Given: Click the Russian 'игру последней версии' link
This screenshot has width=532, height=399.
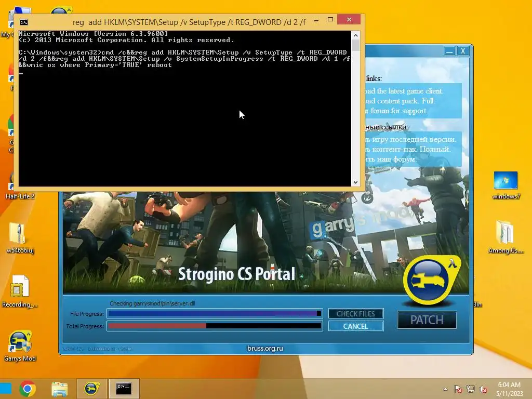Looking at the screenshot, I should [411, 139].
